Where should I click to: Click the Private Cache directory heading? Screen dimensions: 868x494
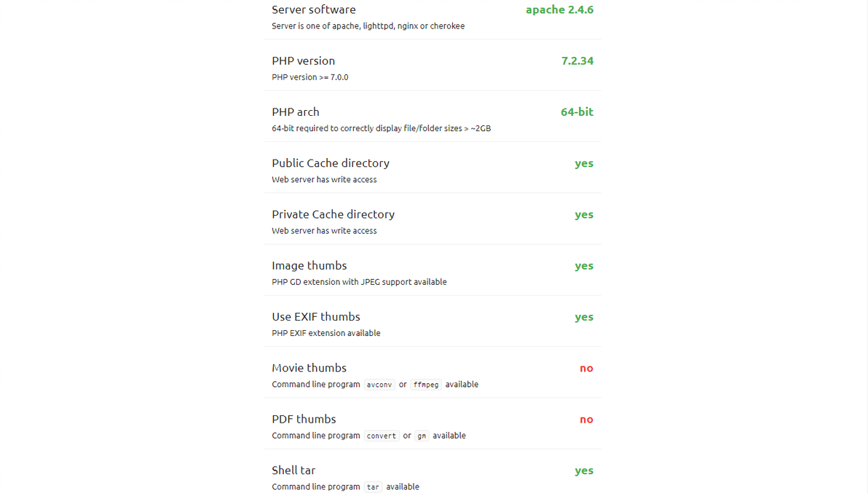pos(333,214)
